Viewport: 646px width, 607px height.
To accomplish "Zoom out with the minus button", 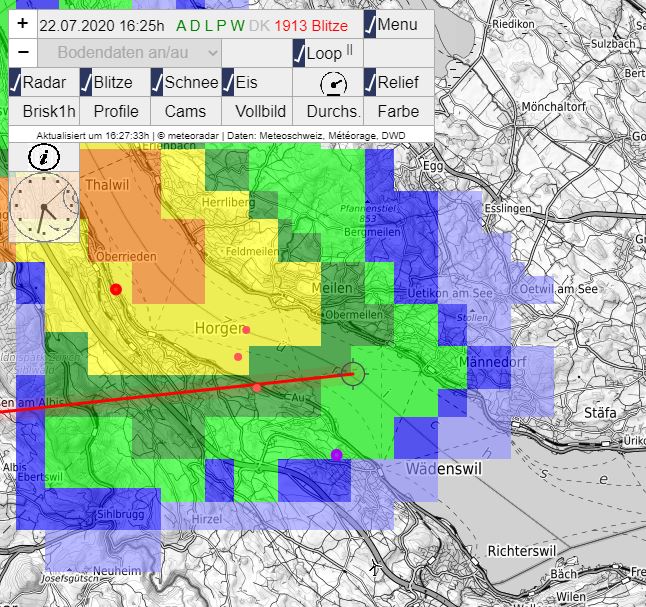I will pos(23,52).
